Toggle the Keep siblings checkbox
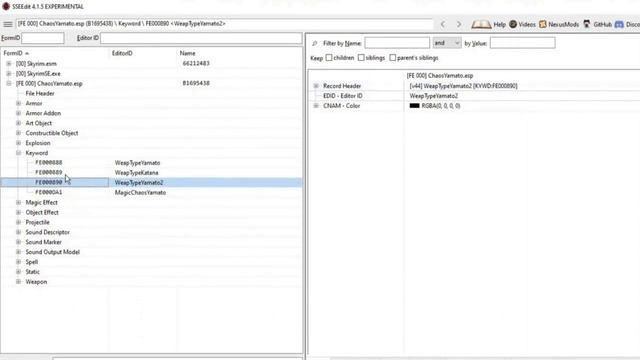 361,58
